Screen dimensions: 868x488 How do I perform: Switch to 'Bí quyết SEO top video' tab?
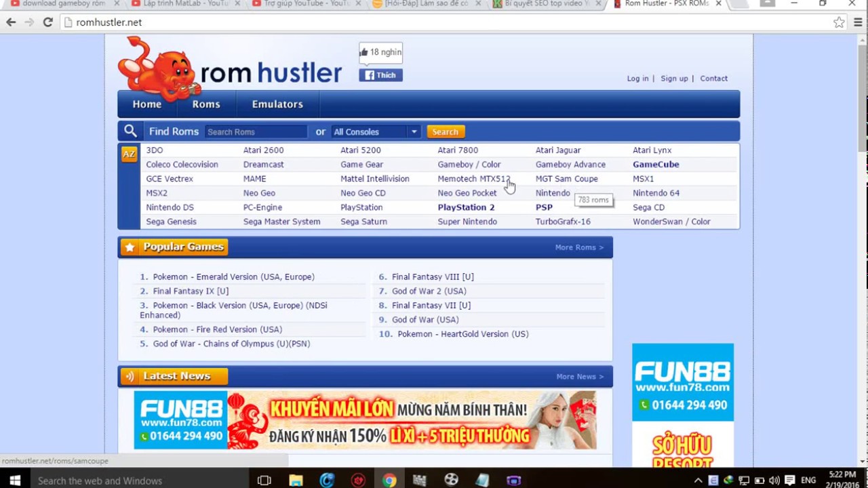(547, 4)
